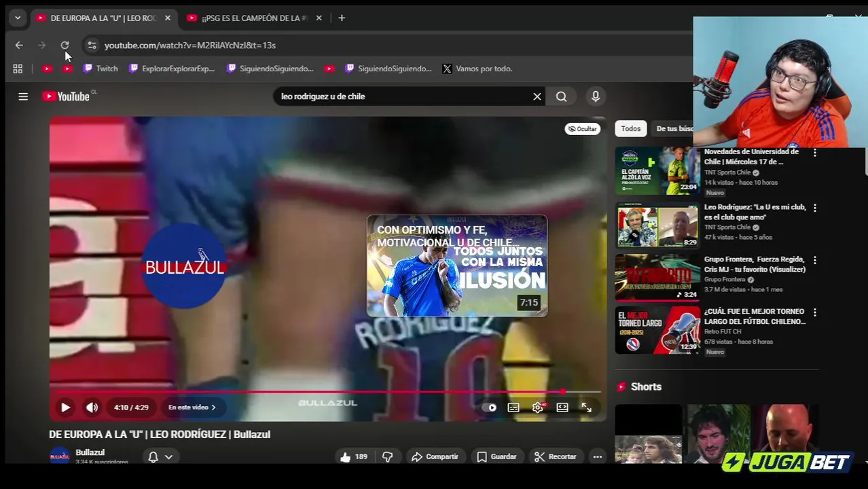Image resolution: width=868 pixels, height=489 pixels.
Task: Open TNT Sports Chile channel under 'Novedades'
Action: 727,173
